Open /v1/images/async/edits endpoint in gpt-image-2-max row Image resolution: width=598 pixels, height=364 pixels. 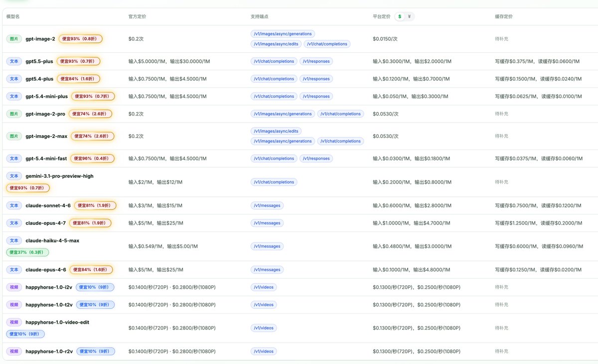(276, 131)
